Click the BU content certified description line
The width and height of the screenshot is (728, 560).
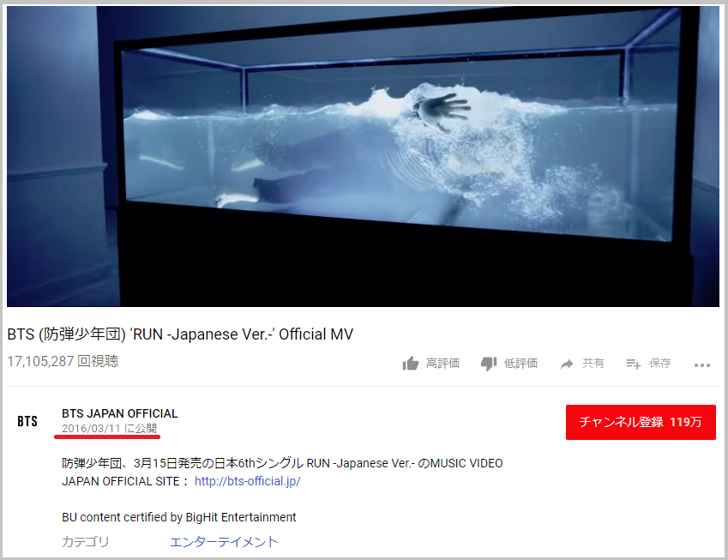[178, 517]
